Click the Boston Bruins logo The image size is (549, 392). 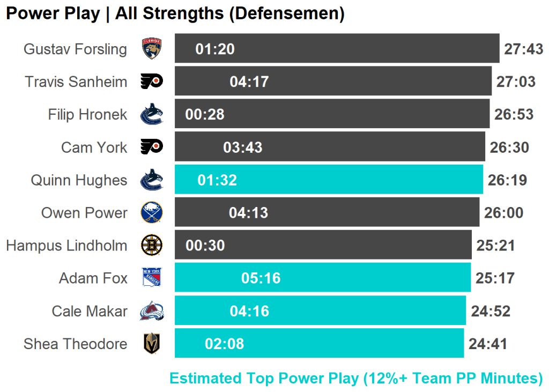coord(152,246)
